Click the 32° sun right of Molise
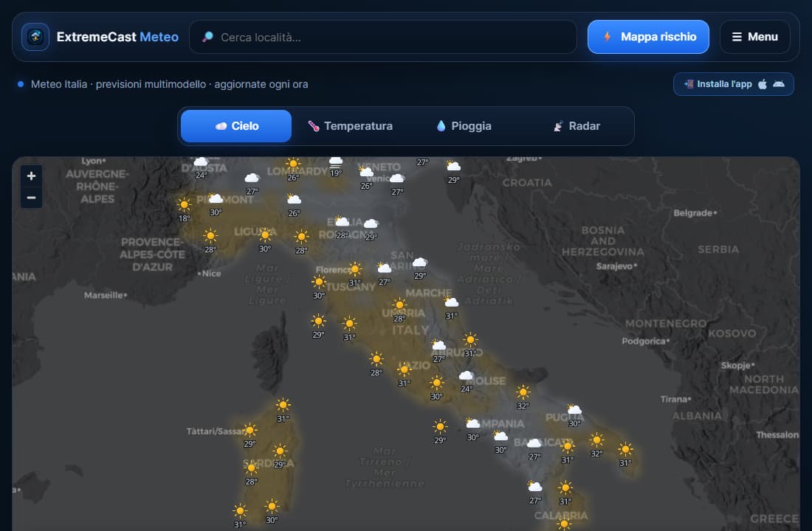This screenshot has width=812, height=531. coord(523,392)
